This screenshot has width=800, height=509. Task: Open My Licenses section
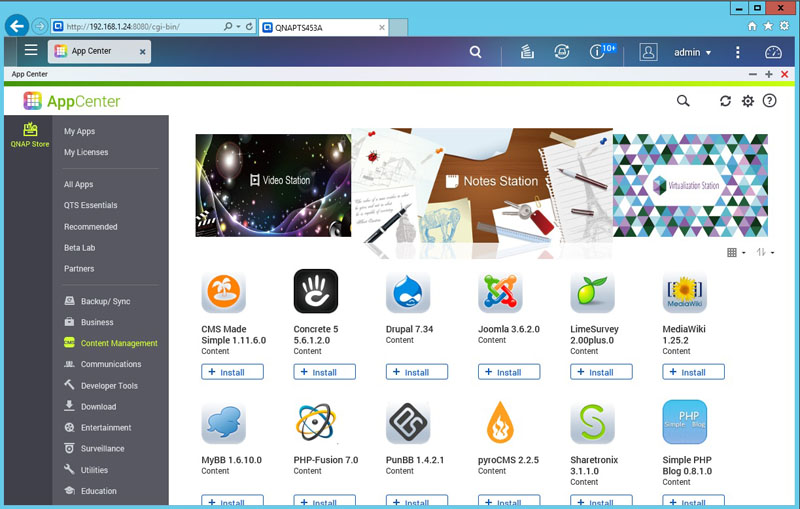[x=86, y=152]
